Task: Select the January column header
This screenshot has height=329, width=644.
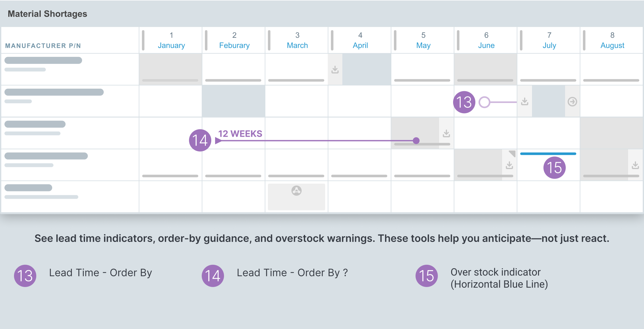Action: pos(171,41)
